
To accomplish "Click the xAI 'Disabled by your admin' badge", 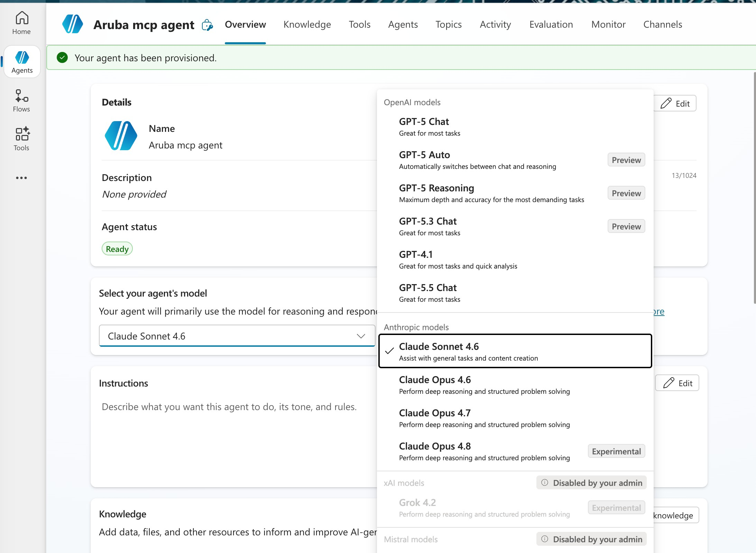I will point(591,482).
